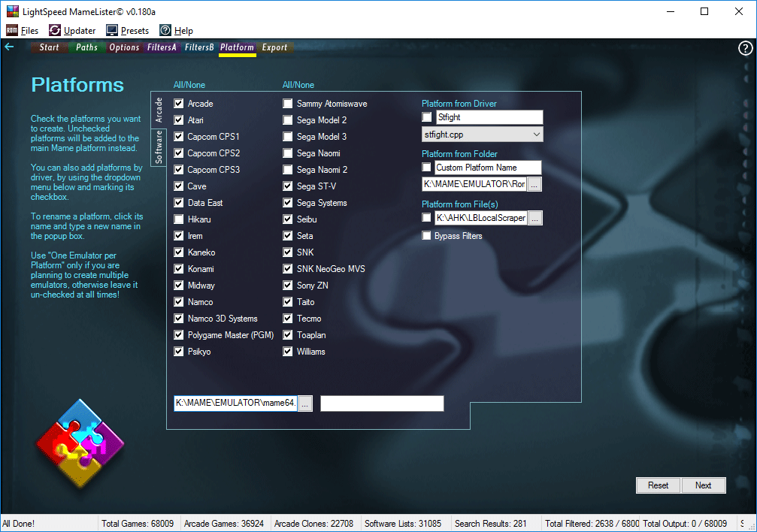757x532 pixels.
Task: Click the Konami platform name to rename
Action: coord(201,269)
